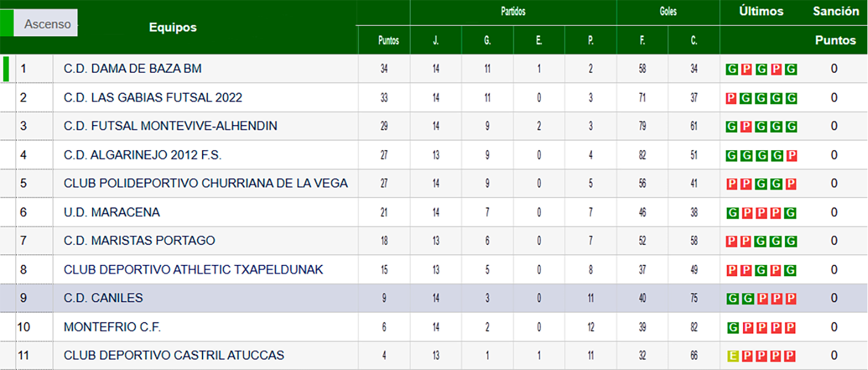
Task: Click the leftmost green G badge in Maracena's row
Action: click(x=732, y=213)
